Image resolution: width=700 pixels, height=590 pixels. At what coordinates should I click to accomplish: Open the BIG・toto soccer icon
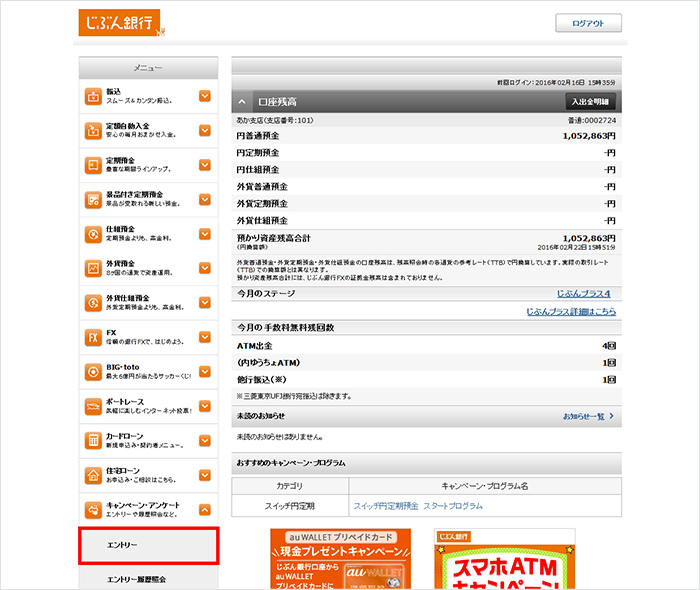point(93,372)
